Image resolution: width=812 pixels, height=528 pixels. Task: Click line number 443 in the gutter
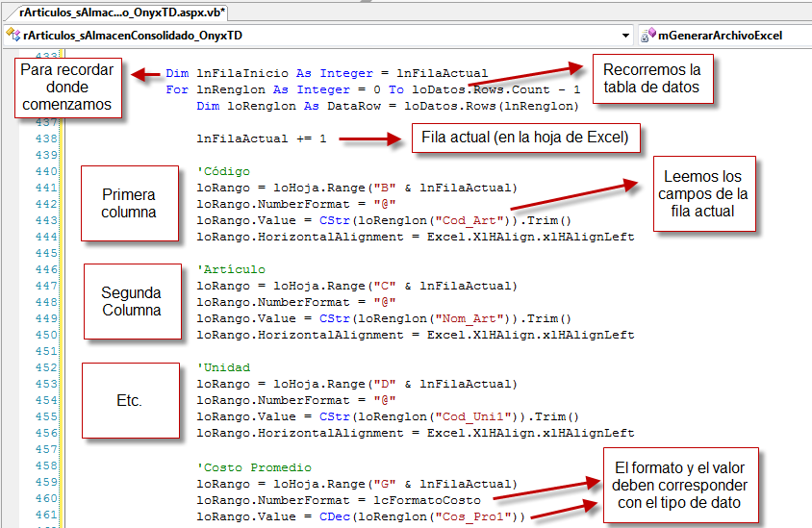(x=46, y=220)
